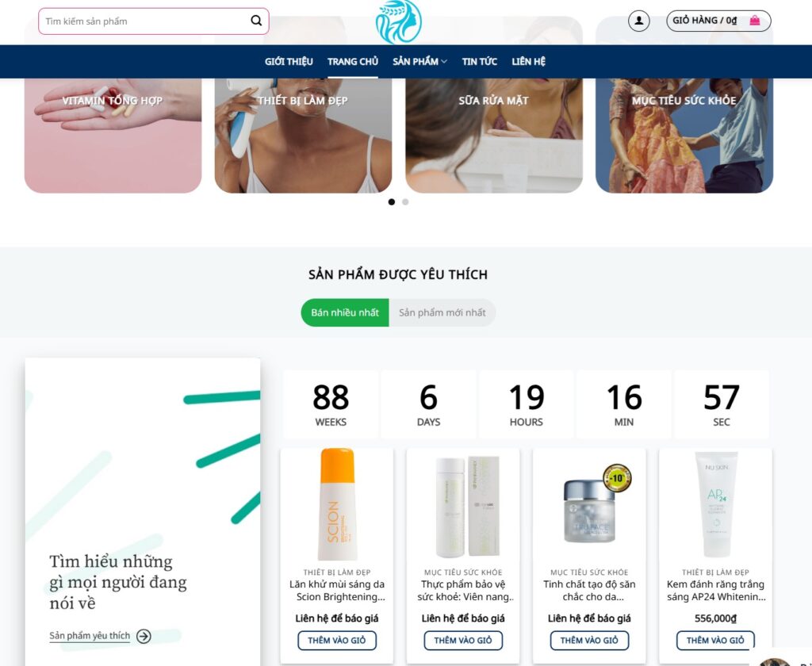Switch to Sản phẩm mới nhất tab
Screen dimensions: 812x666
(442, 312)
